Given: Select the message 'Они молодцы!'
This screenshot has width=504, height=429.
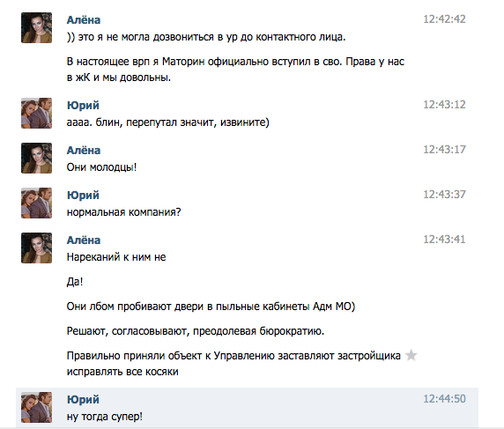Looking at the screenshot, I should point(101,167).
